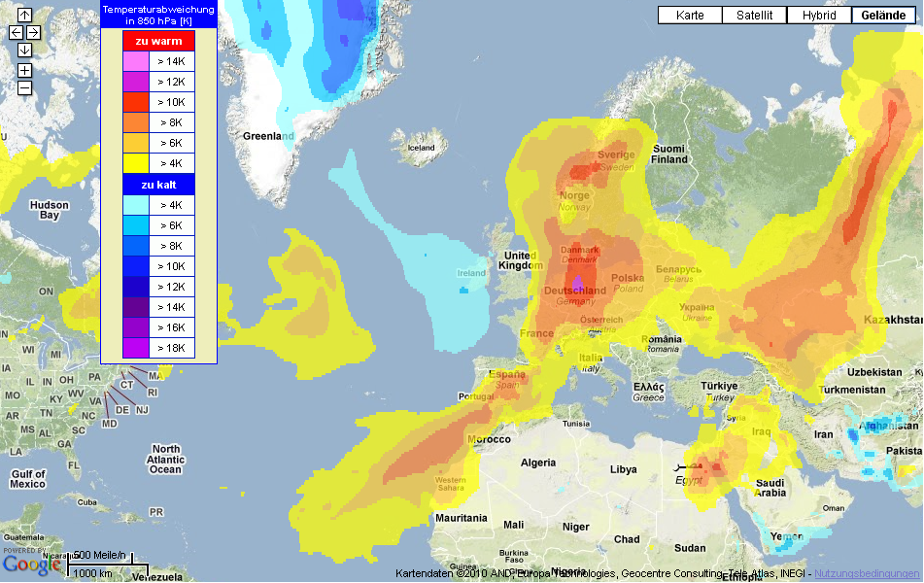Switch to the Karte map view

click(x=690, y=16)
